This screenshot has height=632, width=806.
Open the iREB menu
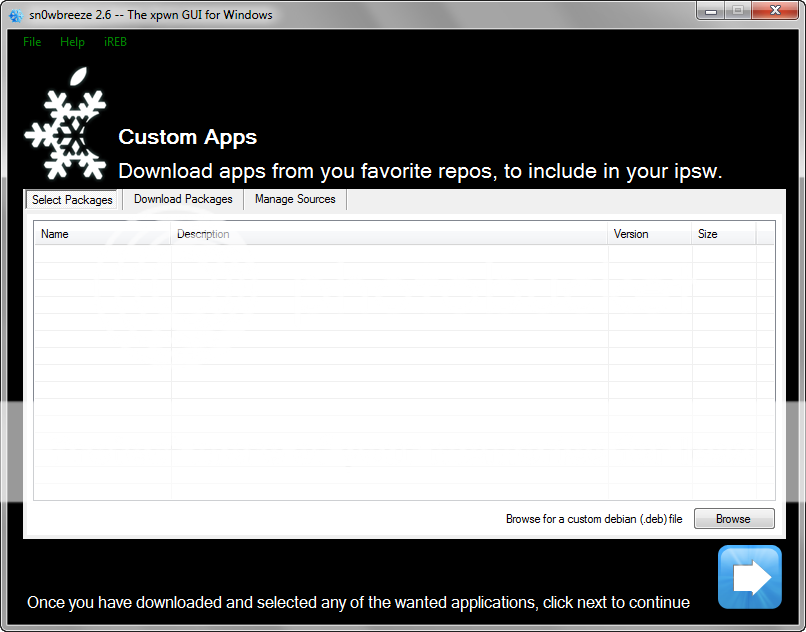[115, 42]
